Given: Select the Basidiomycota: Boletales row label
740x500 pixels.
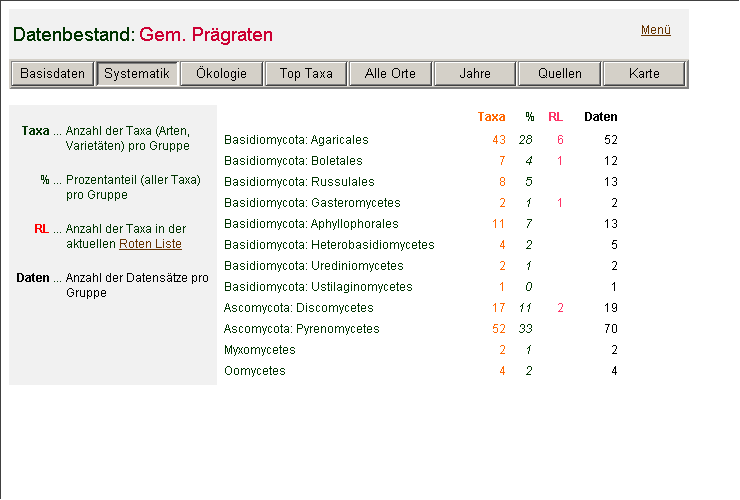Looking at the screenshot, I should click(x=293, y=161).
